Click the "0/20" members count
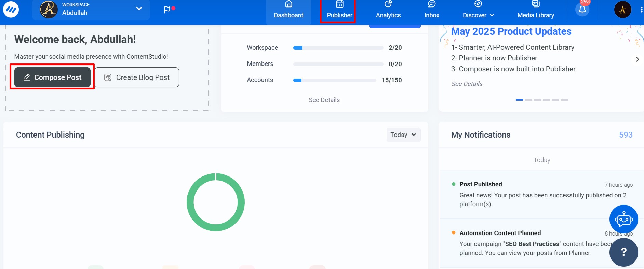This screenshot has width=644, height=269. point(395,64)
